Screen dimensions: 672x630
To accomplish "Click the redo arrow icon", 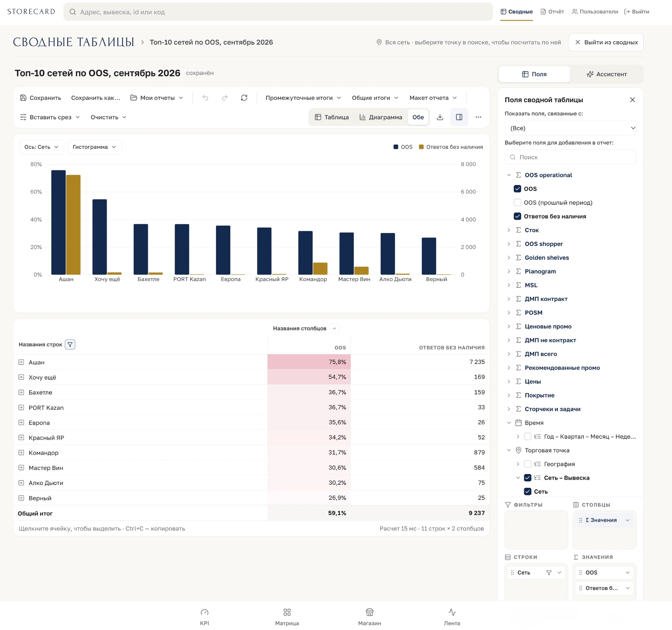I will coord(225,98).
